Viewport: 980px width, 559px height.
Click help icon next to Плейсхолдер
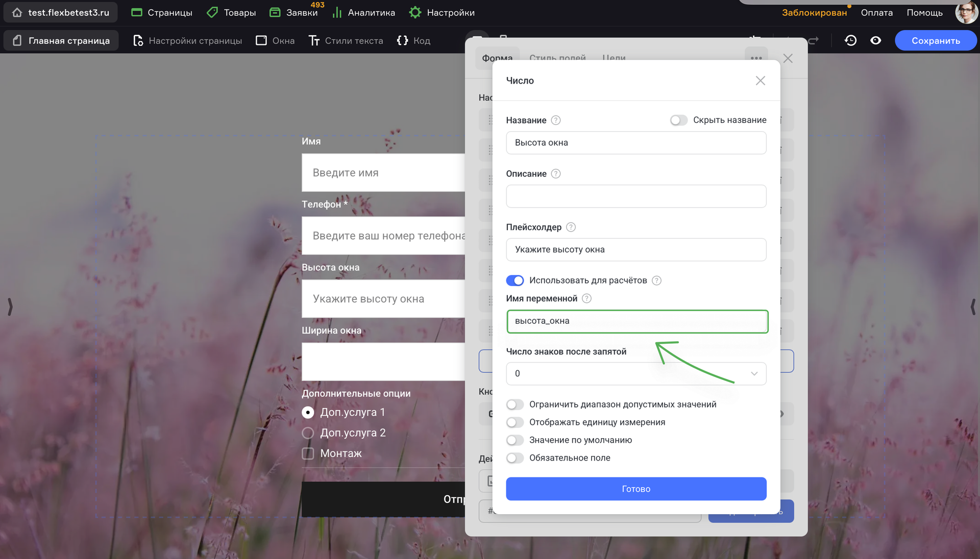point(571,227)
